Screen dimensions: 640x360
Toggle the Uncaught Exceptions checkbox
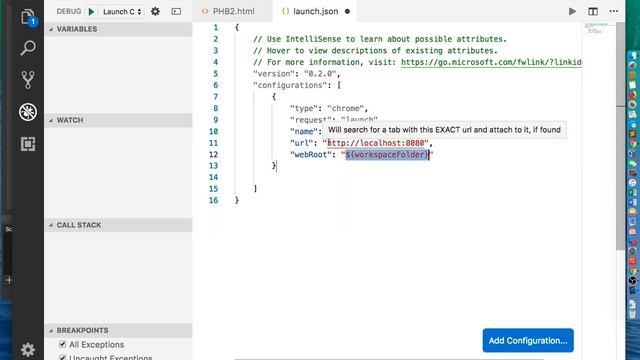coord(62,358)
